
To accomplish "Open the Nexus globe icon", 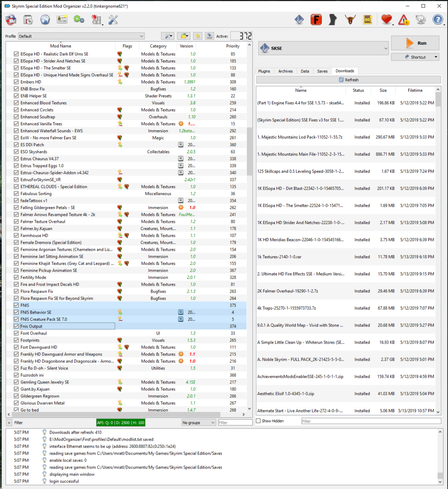I will point(45,20).
